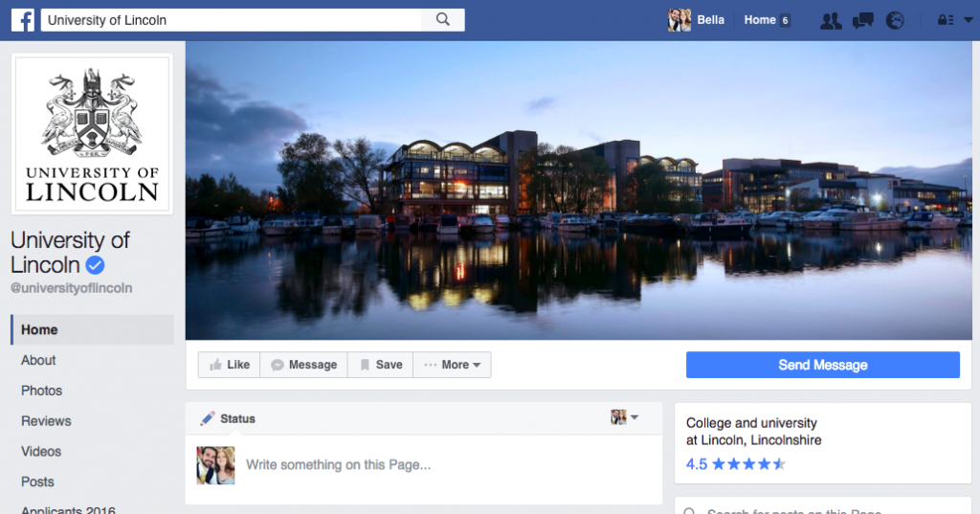The image size is (980, 514).
Task: Save the page with Save button
Action: pos(380,365)
